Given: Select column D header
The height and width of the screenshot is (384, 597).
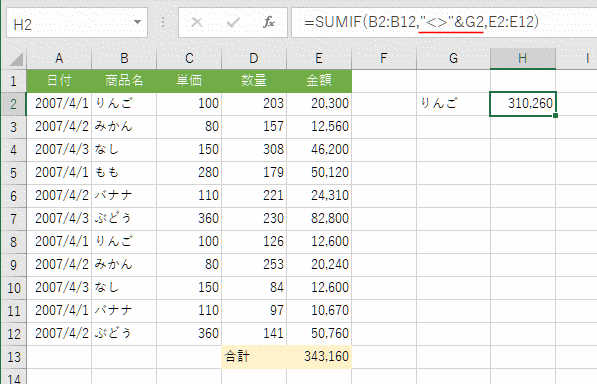Looking at the screenshot, I should click(254, 59).
